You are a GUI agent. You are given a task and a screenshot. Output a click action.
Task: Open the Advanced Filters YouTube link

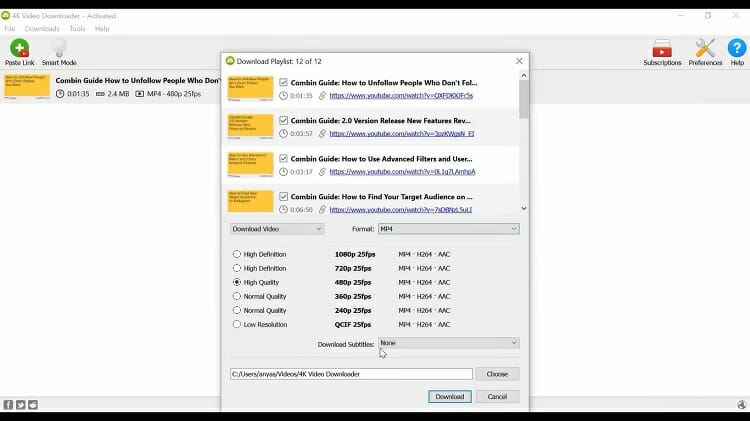pos(402,172)
